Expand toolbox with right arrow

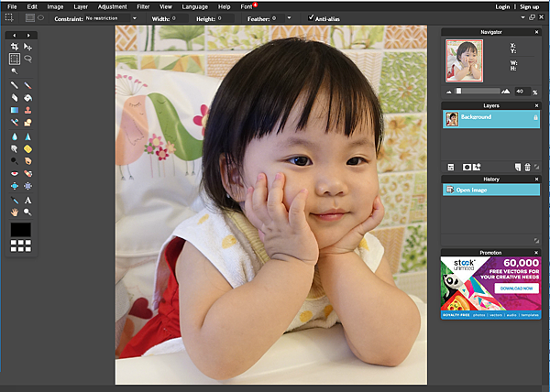pos(28,36)
